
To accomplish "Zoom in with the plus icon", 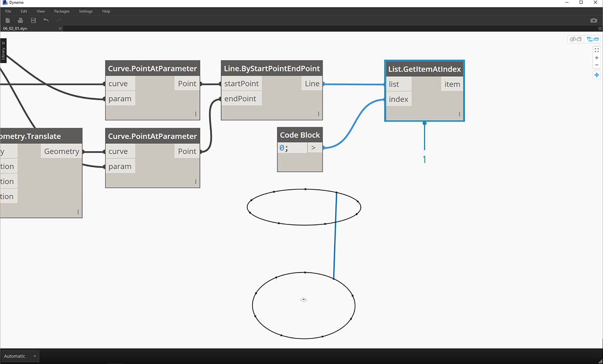I will click(596, 58).
